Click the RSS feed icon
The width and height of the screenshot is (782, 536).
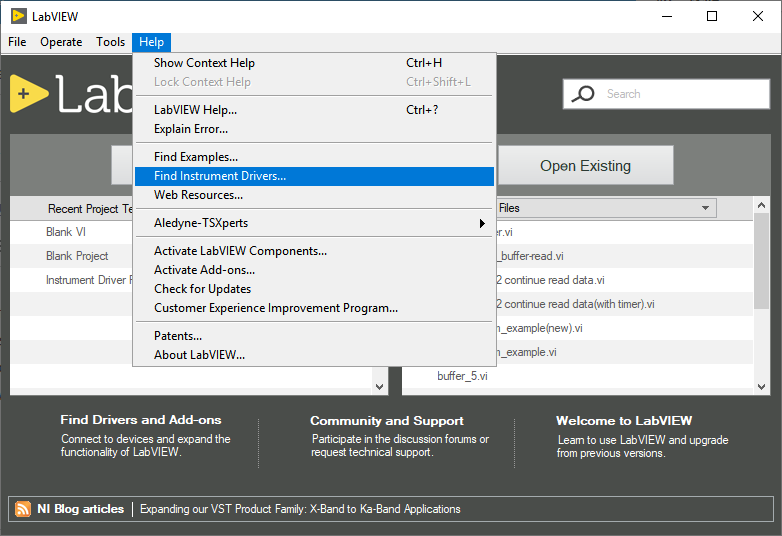click(23, 509)
